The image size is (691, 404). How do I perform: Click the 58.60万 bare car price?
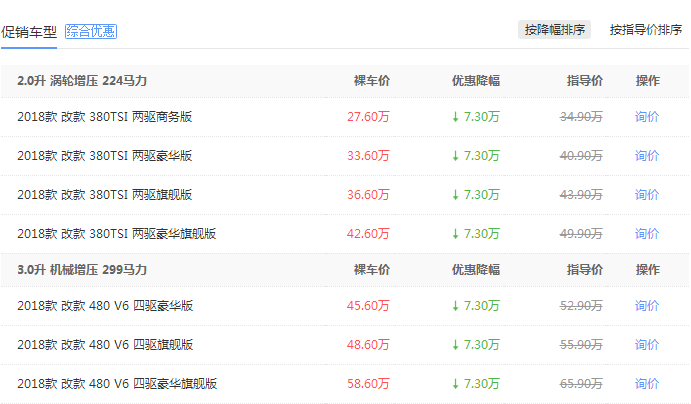click(x=368, y=384)
